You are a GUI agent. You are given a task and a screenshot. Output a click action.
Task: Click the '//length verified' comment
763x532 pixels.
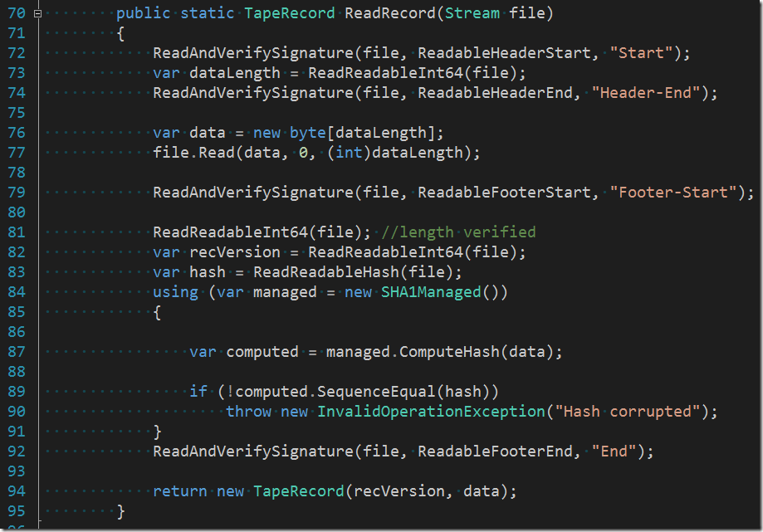click(458, 232)
